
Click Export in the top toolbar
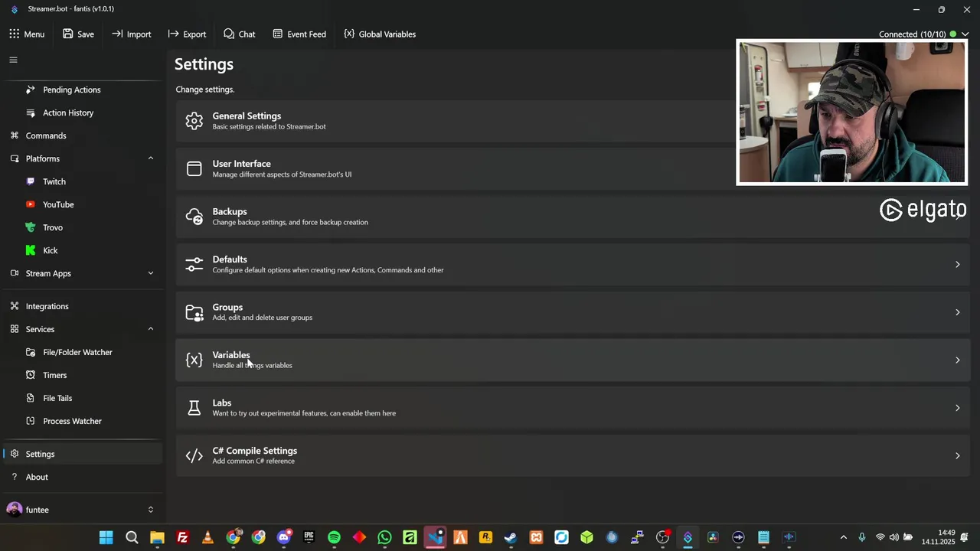coord(188,34)
